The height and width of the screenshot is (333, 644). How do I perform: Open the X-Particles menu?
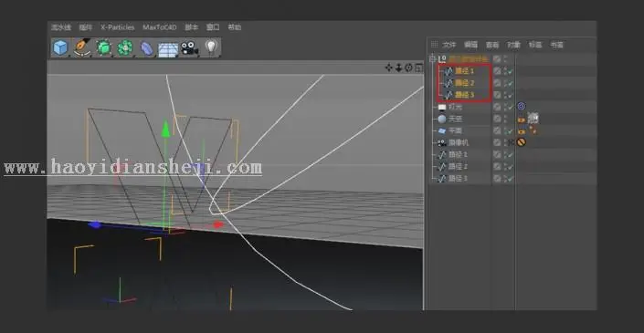118,27
